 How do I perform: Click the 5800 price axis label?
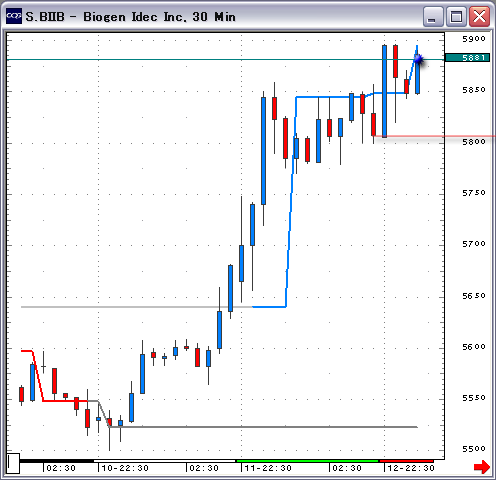pyautogui.click(x=474, y=142)
